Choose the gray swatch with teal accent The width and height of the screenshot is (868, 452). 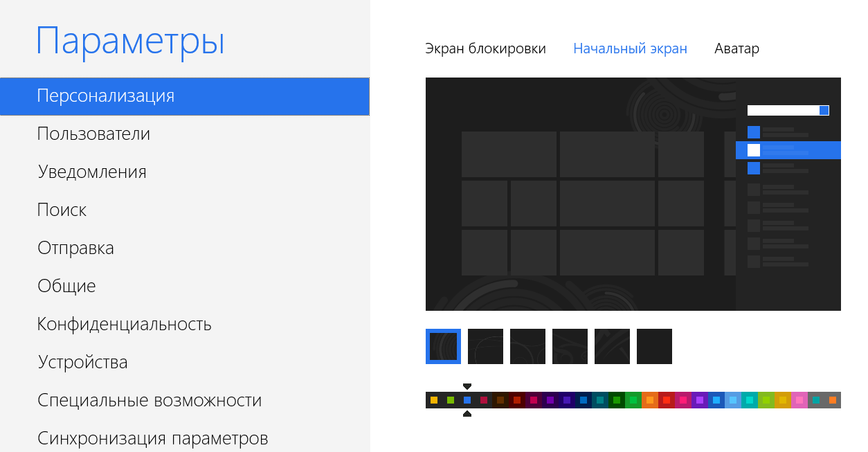pos(816,400)
